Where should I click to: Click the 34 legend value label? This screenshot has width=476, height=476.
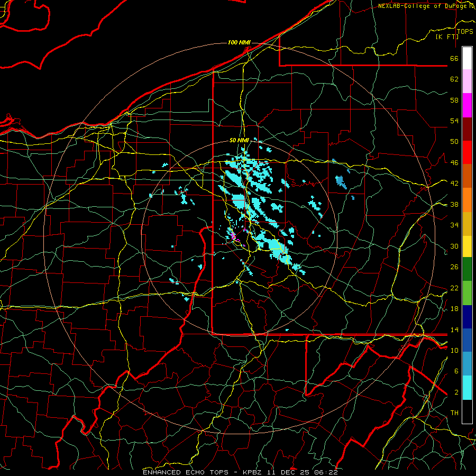(x=454, y=225)
